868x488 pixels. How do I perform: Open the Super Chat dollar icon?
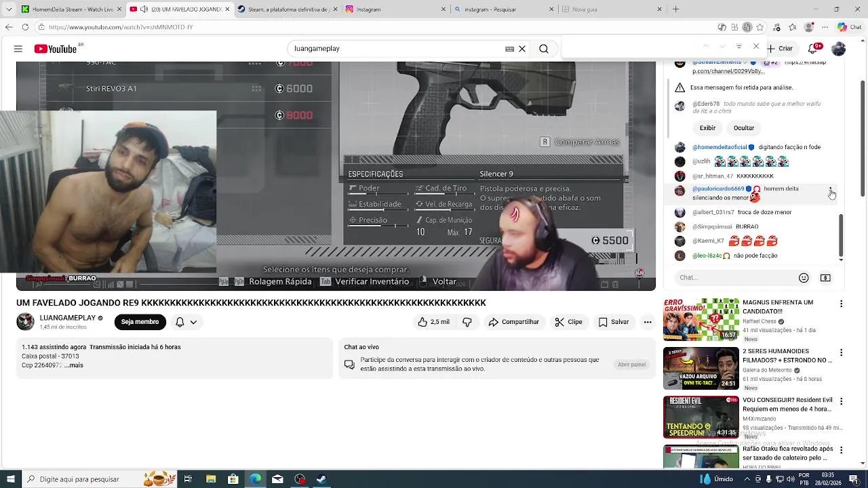825,277
